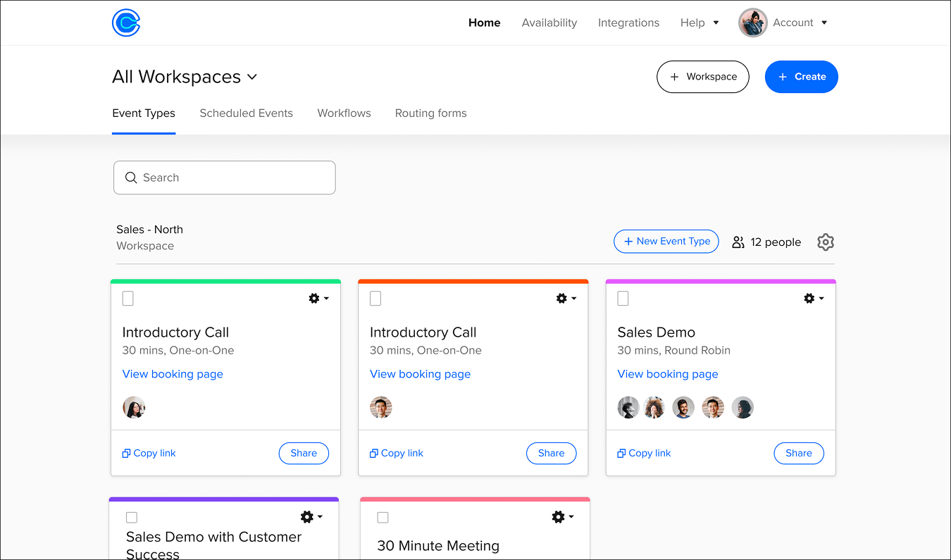Open gear menu on orange Introductory Call card
This screenshot has height=560, width=951.
tap(566, 299)
